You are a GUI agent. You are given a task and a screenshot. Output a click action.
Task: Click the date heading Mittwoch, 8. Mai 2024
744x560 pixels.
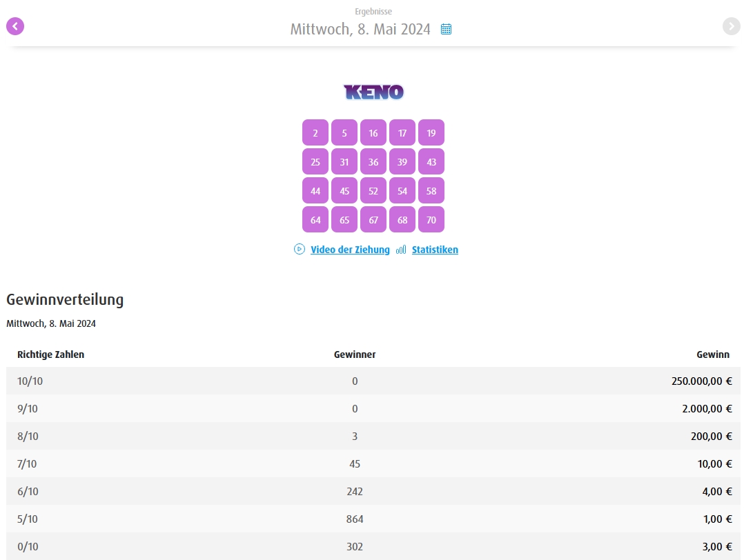(360, 30)
